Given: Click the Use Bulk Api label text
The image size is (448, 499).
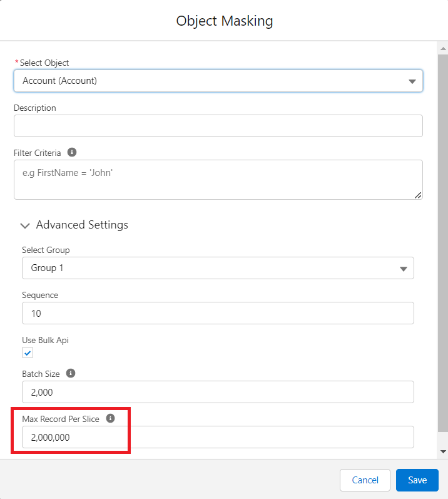Looking at the screenshot, I should [46, 340].
